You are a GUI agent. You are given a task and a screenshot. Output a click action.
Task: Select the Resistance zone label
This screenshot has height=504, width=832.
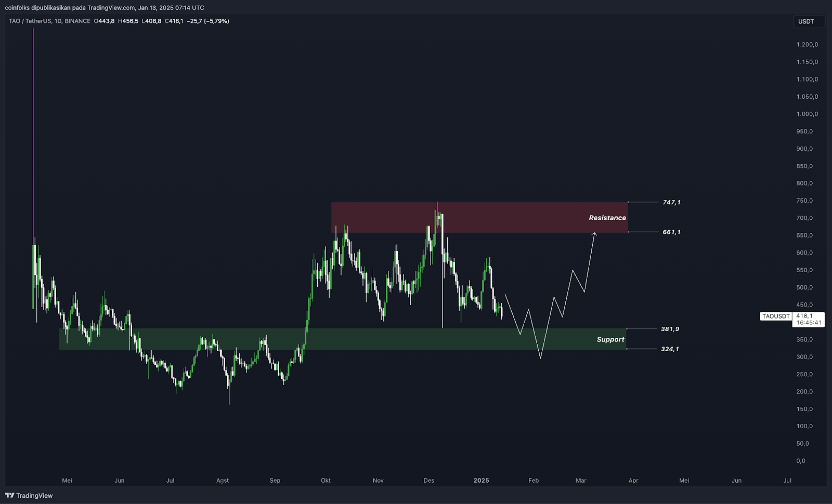coord(607,218)
